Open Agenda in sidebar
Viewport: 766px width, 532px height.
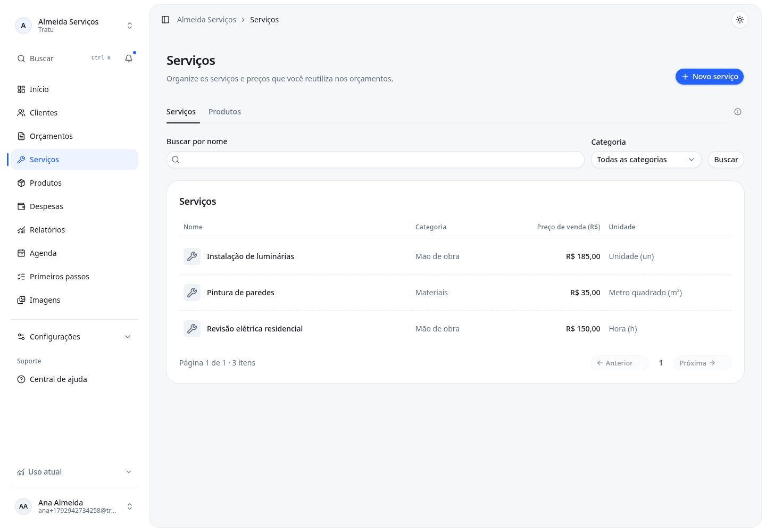click(74, 253)
